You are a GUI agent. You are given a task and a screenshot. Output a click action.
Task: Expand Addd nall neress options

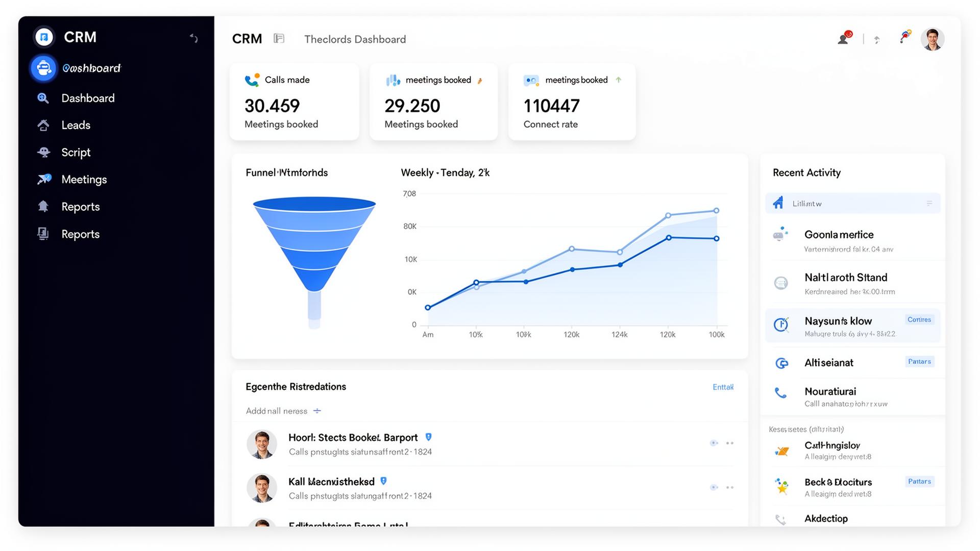point(317,411)
